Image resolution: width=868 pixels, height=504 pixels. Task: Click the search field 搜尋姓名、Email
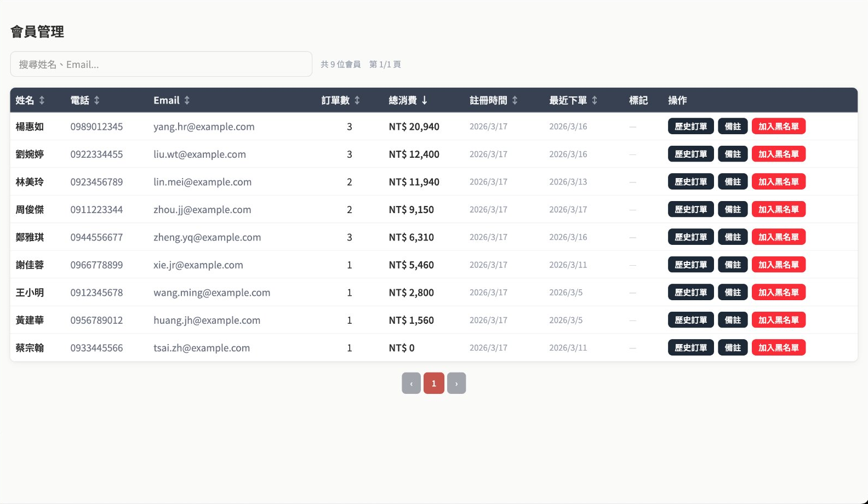161,64
